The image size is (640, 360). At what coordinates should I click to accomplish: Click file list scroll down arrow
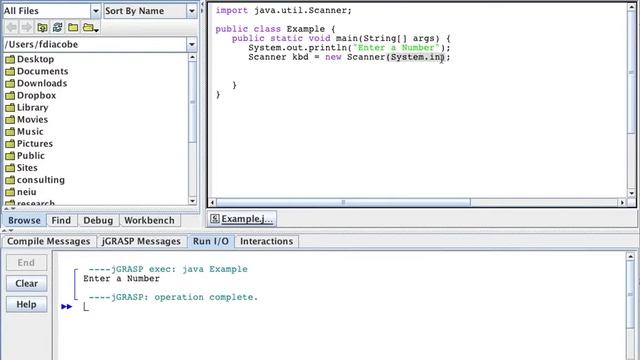tap(193, 201)
